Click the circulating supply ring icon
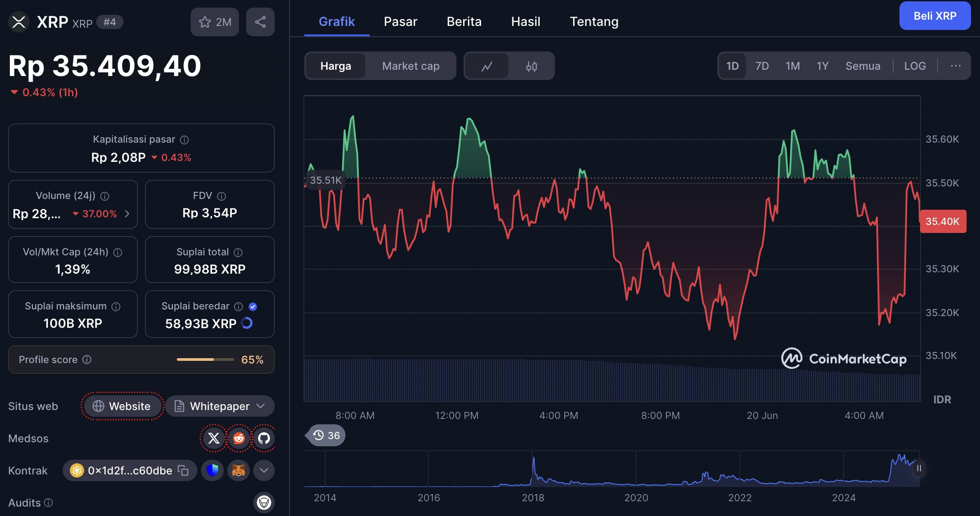Screen dimensions: 980x516 coord(247,323)
